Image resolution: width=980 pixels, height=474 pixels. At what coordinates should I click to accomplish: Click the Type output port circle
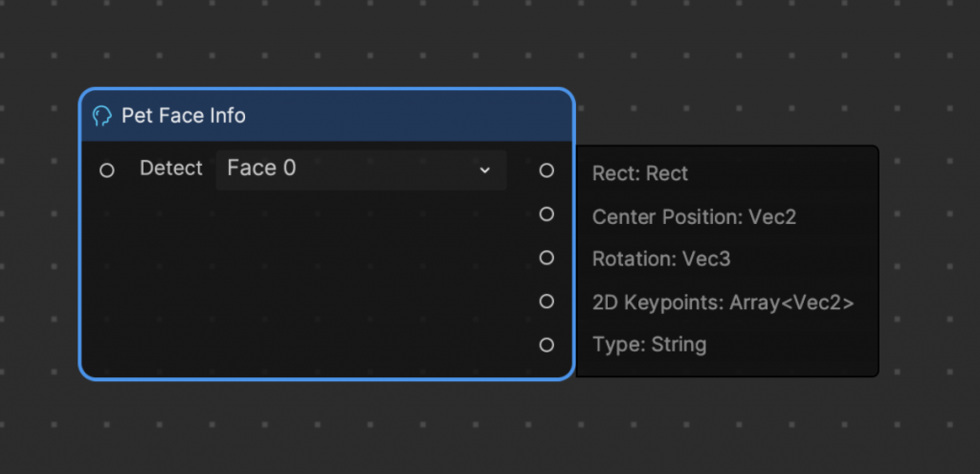tap(546, 345)
